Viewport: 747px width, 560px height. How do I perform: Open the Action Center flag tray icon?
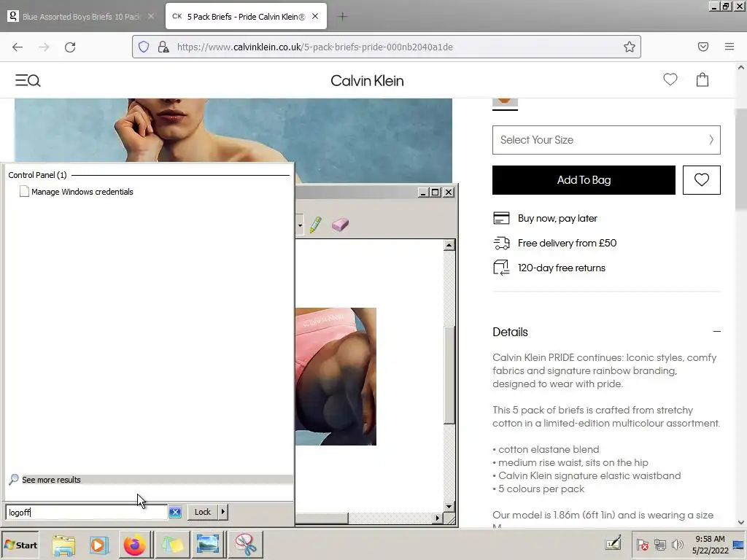coord(642,545)
